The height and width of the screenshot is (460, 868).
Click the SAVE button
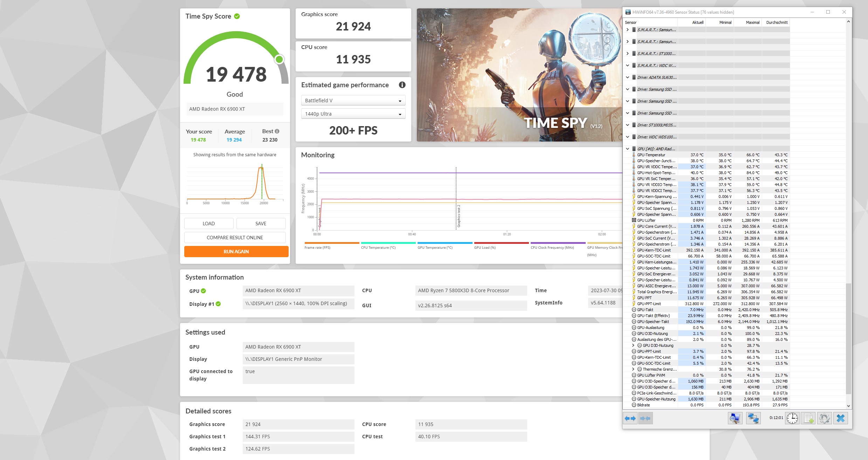tap(261, 224)
